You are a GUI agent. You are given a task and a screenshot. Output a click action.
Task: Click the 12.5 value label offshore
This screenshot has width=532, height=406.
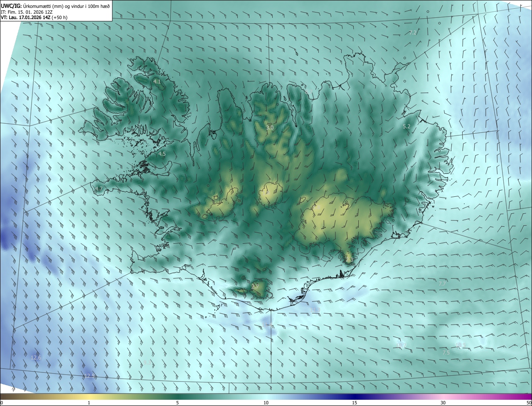click(x=89, y=376)
